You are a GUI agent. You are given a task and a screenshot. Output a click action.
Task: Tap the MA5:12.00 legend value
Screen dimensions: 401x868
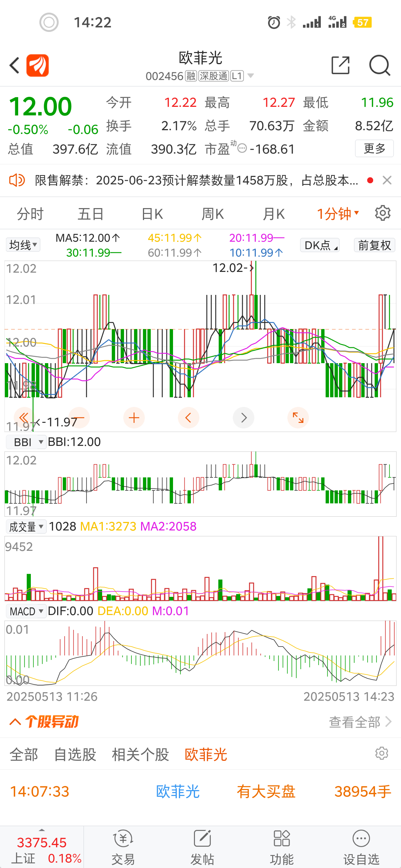pos(88,238)
